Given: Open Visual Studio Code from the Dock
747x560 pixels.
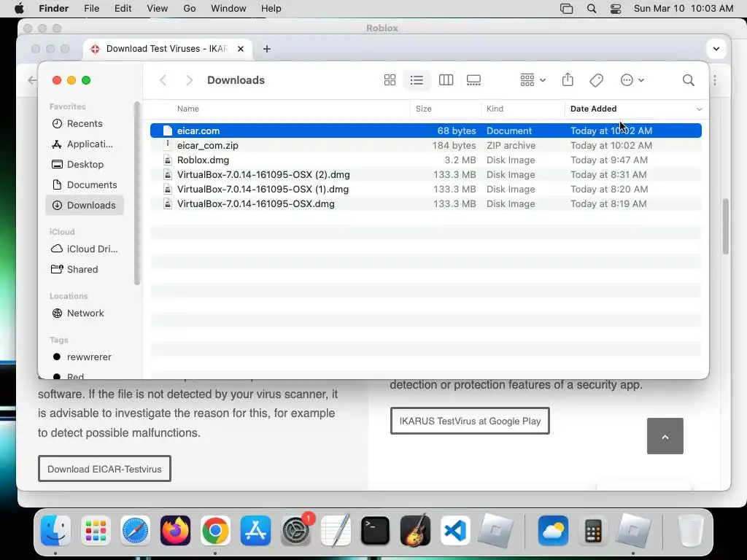Looking at the screenshot, I should coord(455,531).
